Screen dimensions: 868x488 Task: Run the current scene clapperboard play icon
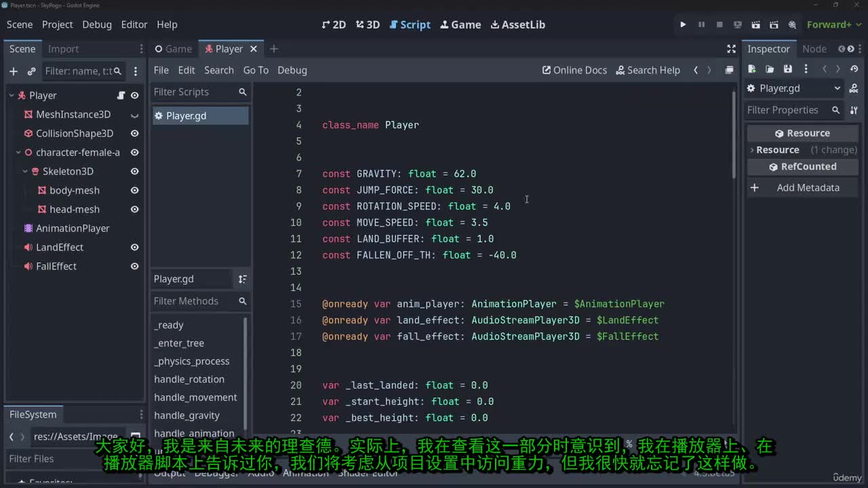pos(756,24)
